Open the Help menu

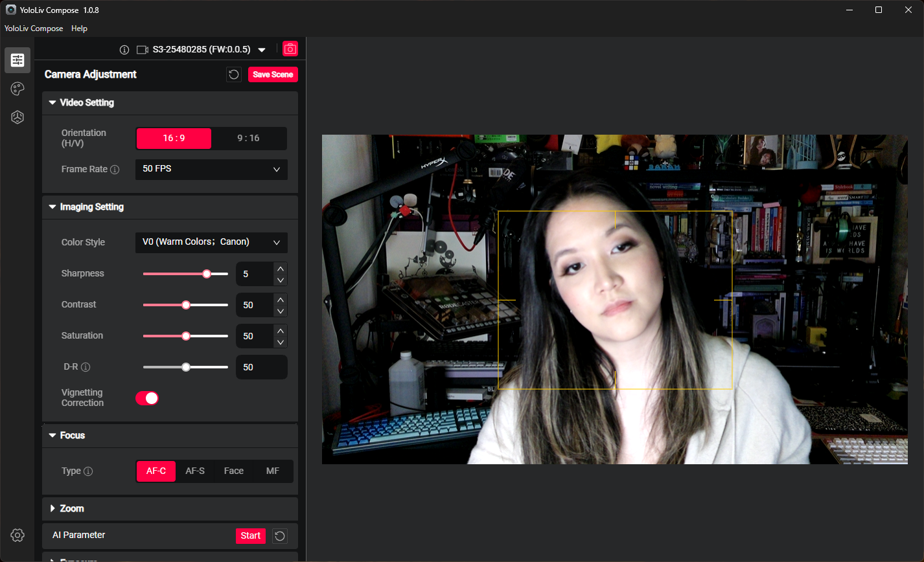79,28
